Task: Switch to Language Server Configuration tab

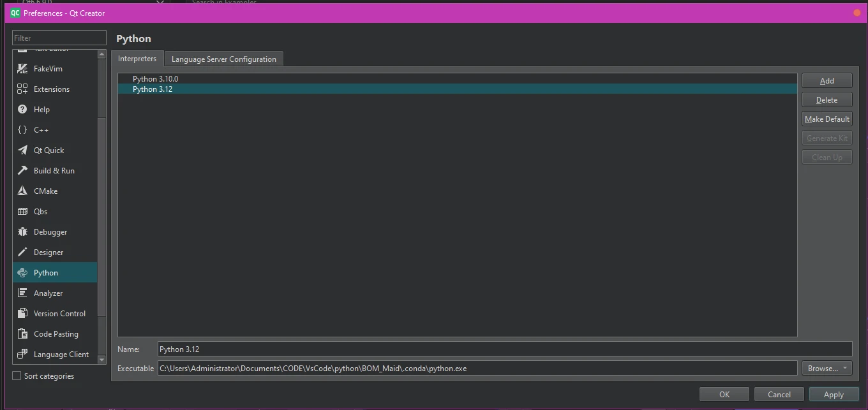Action: tap(224, 59)
